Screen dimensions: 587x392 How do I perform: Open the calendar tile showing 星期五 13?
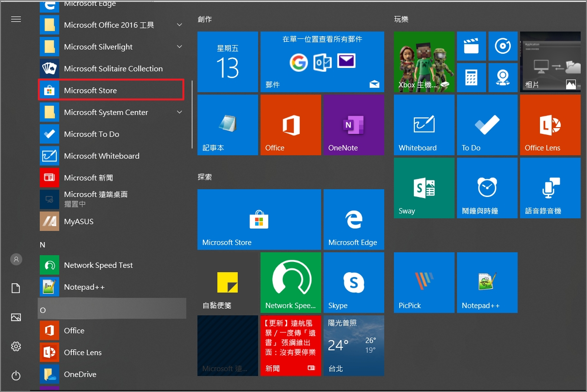[228, 62]
